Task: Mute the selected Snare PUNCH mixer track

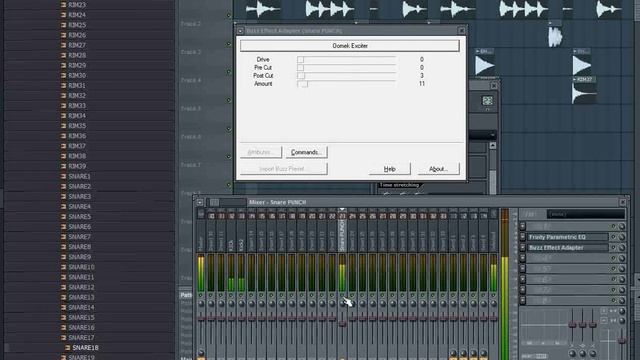Action: coord(342,295)
